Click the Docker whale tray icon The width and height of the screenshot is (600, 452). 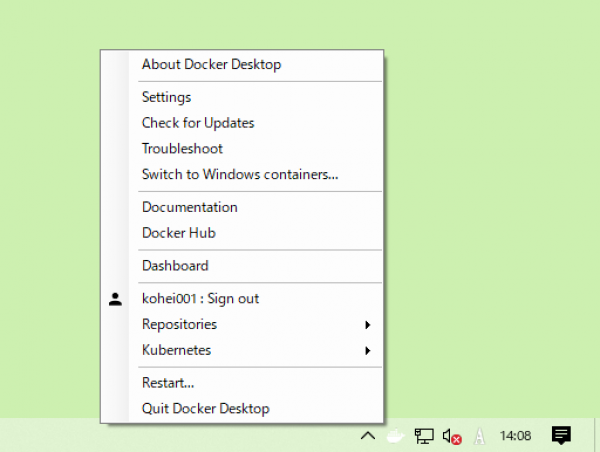[x=396, y=435]
